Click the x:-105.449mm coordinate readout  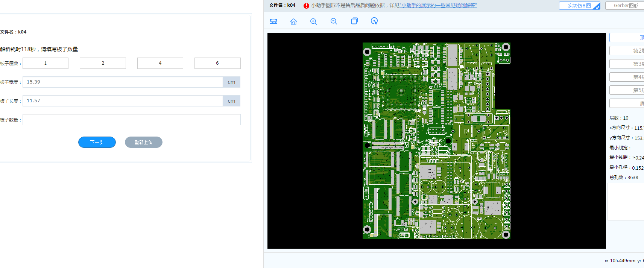tap(620, 261)
